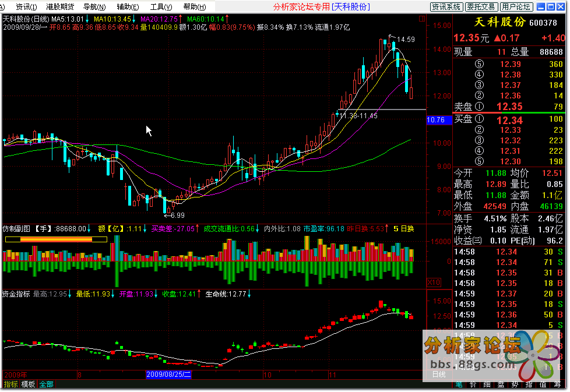Click the 分析家论坛专用[天科股份] title text
This screenshot has height=392, width=570.
click(321, 6)
